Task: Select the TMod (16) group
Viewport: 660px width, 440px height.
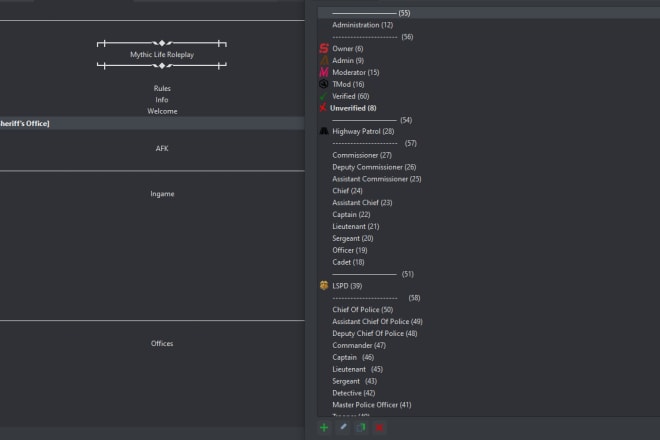Action: click(x=348, y=84)
